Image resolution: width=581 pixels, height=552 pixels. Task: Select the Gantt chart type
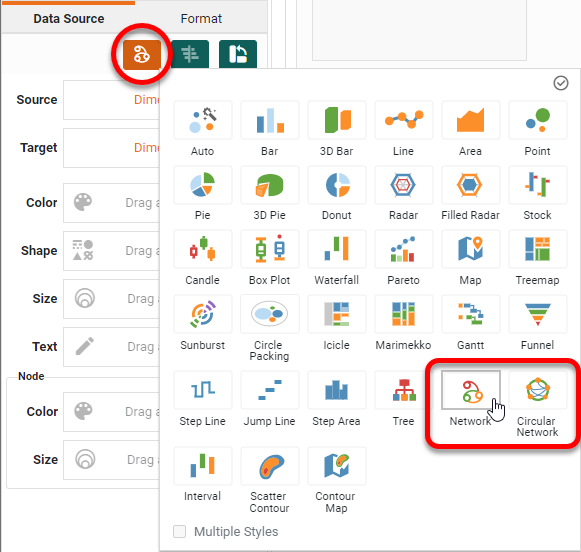tap(470, 315)
